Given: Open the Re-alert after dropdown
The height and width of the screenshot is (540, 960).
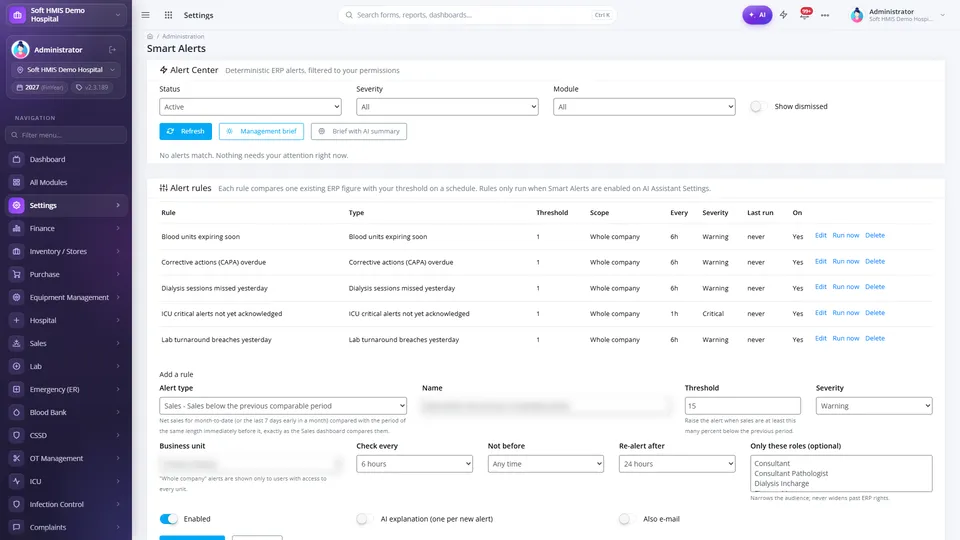Looking at the screenshot, I should [677, 463].
